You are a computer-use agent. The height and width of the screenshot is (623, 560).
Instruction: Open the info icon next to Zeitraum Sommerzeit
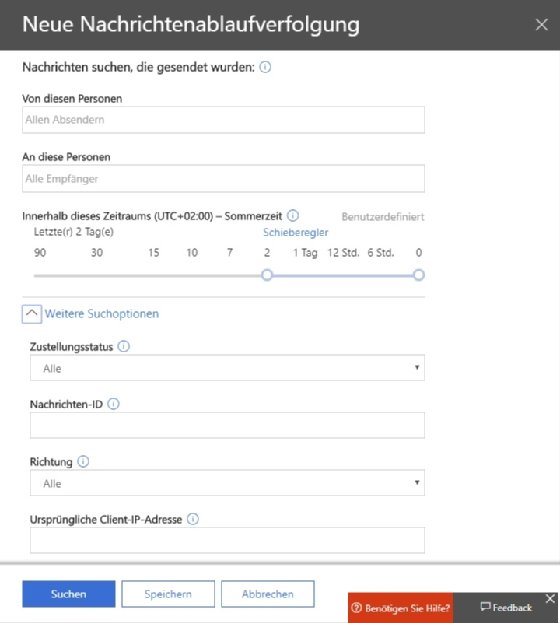(x=293, y=216)
